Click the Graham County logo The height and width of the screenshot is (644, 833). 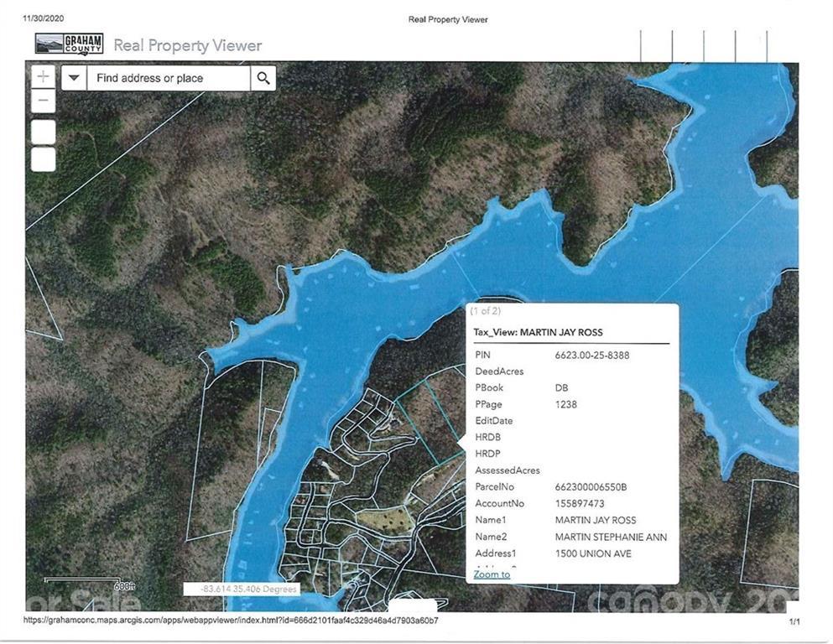point(69,44)
